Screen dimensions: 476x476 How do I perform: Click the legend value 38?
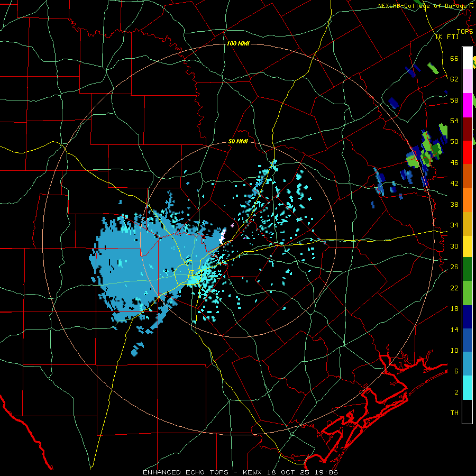(x=454, y=204)
